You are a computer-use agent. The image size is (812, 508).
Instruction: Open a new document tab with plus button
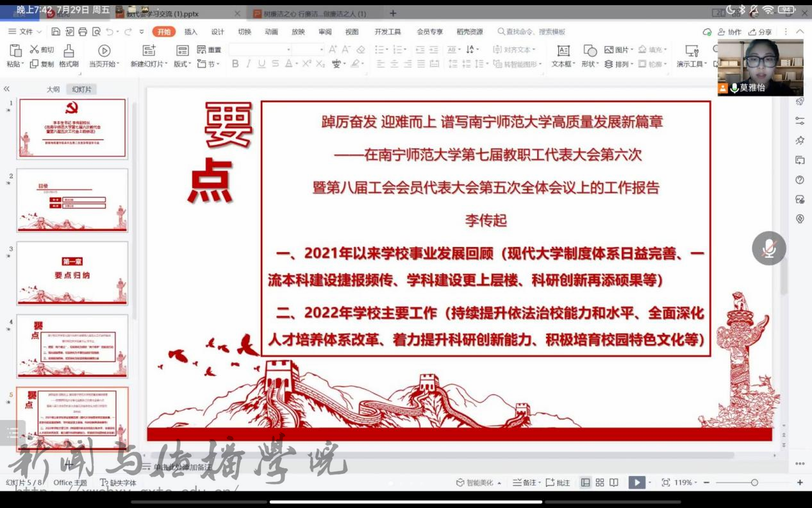(393, 13)
